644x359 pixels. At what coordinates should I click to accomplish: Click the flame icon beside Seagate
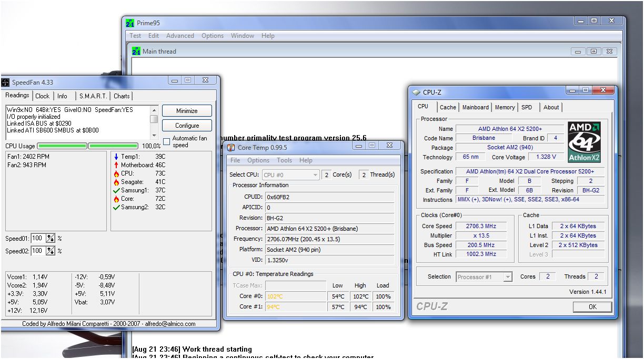pos(116,182)
